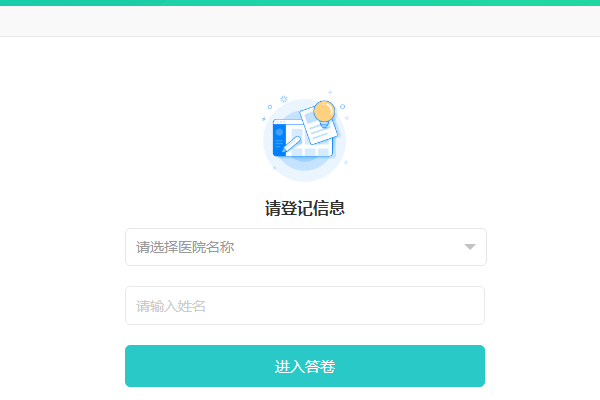This screenshot has height=400, width=600.
Task: Click the blue sidebar of the window graphic
Action: [279, 140]
